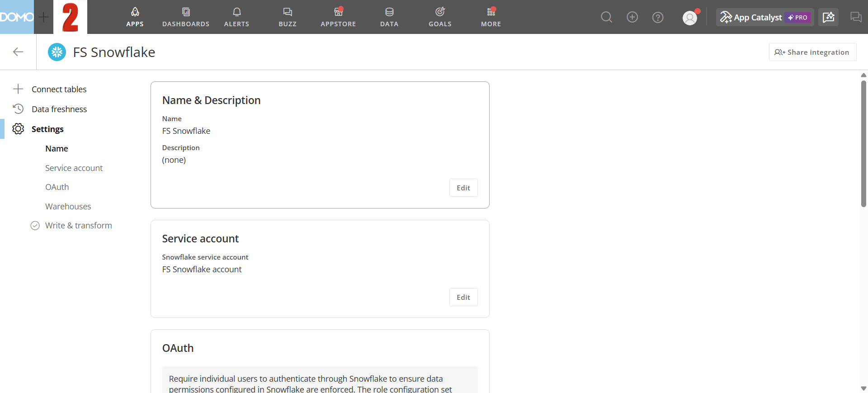Image resolution: width=868 pixels, height=393 pixels.
Task: Open the Data navigation item
Action: (x=389, y=17)
